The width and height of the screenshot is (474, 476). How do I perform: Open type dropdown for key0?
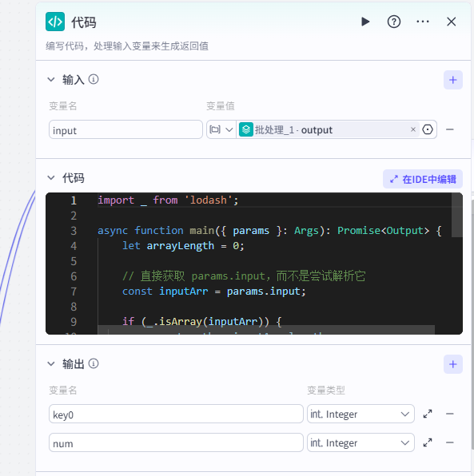[x=360, y=414]
